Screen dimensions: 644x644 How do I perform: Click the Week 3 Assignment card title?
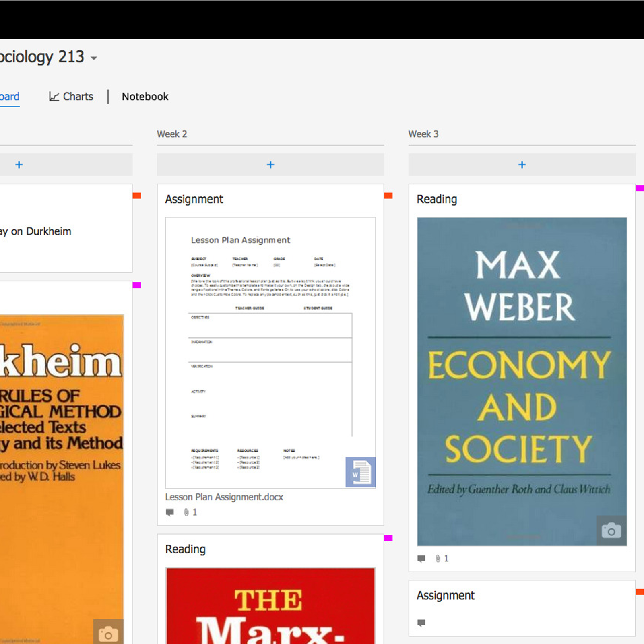point(446,595)
